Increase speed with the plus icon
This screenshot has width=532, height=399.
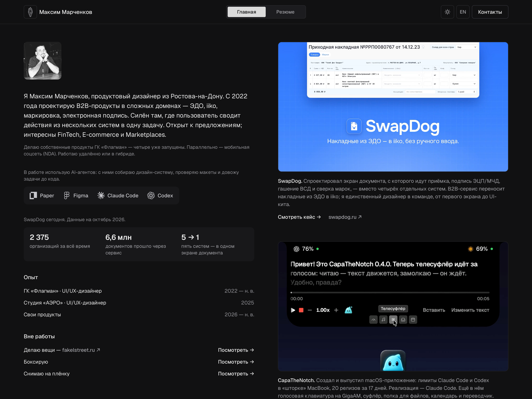(x=336, y=310)
